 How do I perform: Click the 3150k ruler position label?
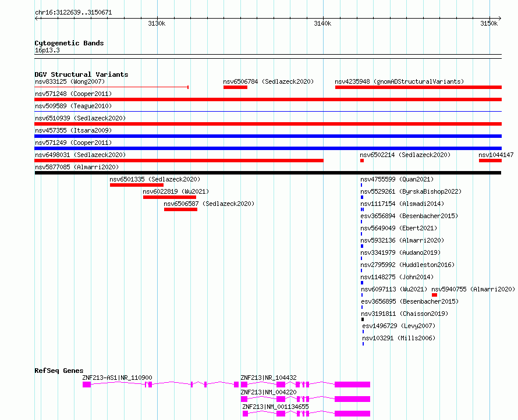point(489,23)
